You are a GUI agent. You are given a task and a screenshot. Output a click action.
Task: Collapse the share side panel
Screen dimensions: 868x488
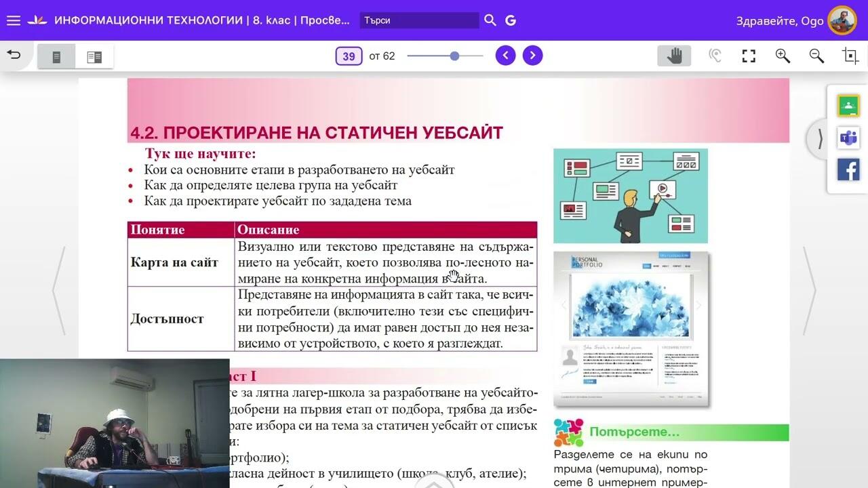point(819,139)
